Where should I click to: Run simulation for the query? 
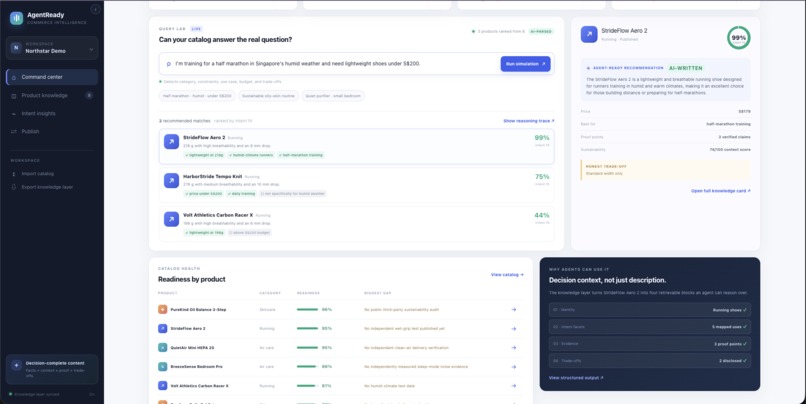(x=525, y=64)
